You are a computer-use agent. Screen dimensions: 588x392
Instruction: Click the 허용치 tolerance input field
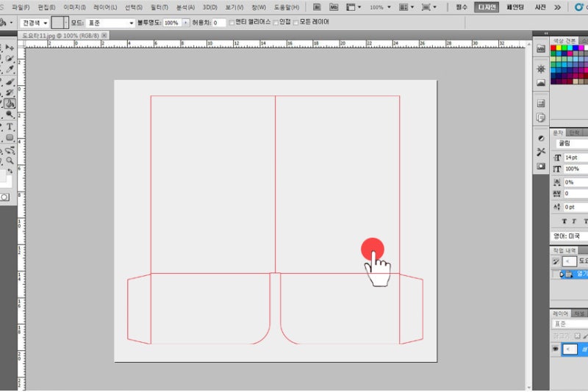[x=219, y=23]
